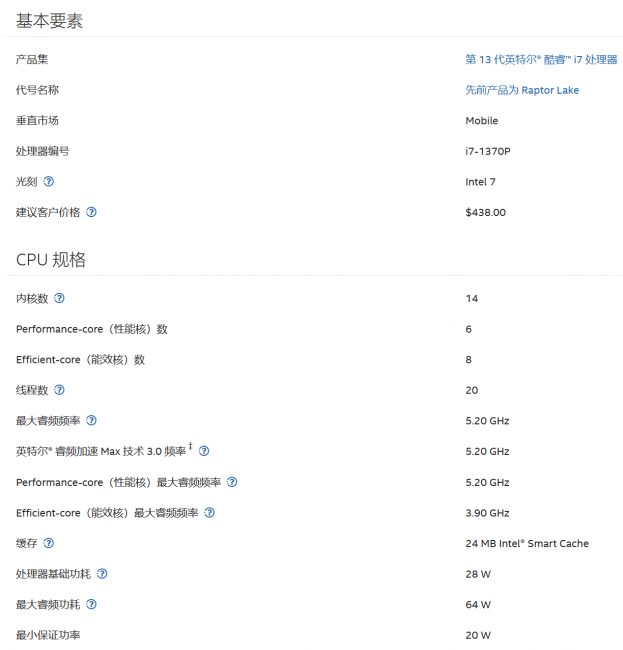Open the 第 13 代英特尔 酷睿 i7 处理器 link

tap(541, 60)
